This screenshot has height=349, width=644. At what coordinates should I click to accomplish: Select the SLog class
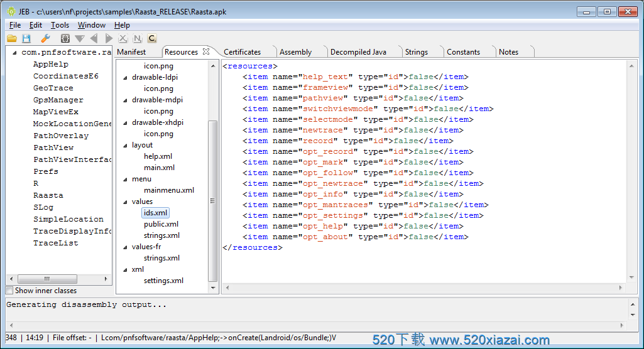pyautogui.click(x=43, y=207)
